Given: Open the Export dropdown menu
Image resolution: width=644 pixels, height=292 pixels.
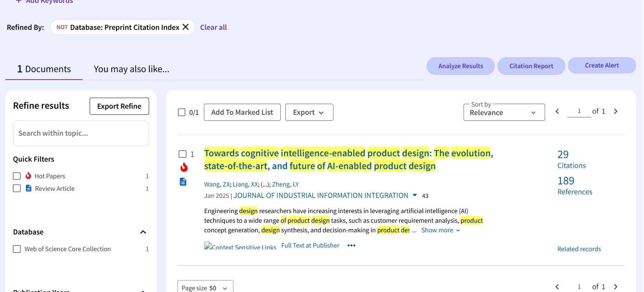Looking at the screenshot, I should (309, 112).
